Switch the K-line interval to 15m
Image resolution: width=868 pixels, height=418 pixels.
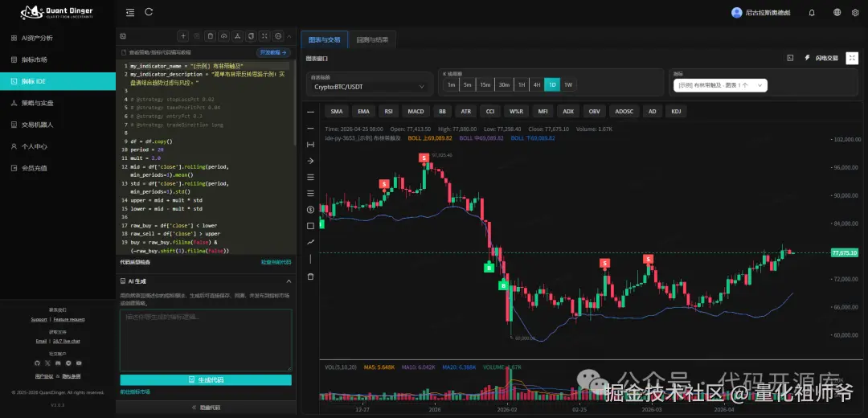coord(485,84)
